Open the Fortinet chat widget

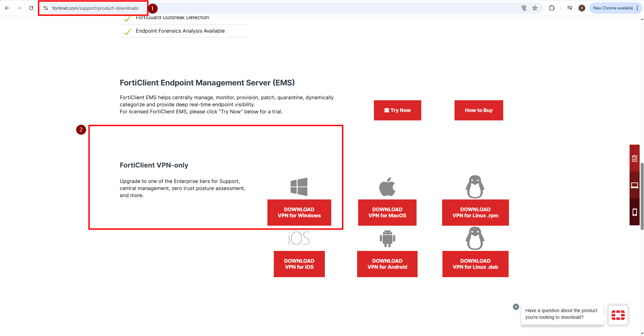tap(618, 315)
